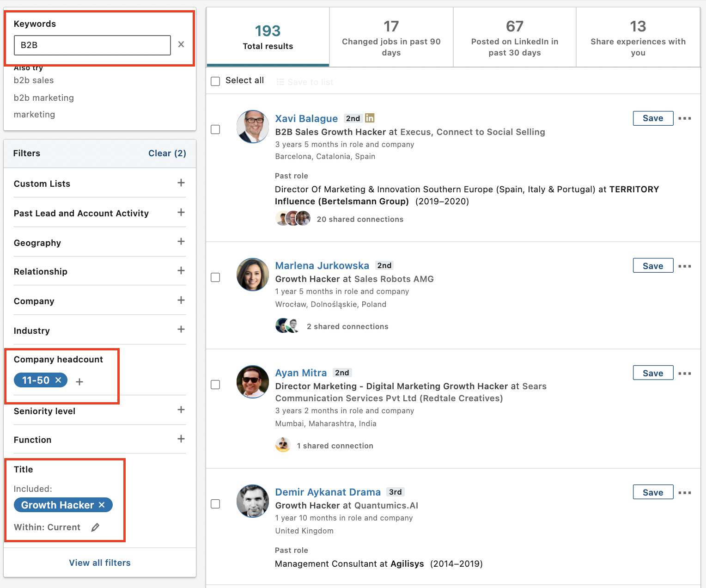Image resolution: width=706 pixels, height=588 pixels.
Task: Edit the Within: Current title scope
Action: [95, 527]
